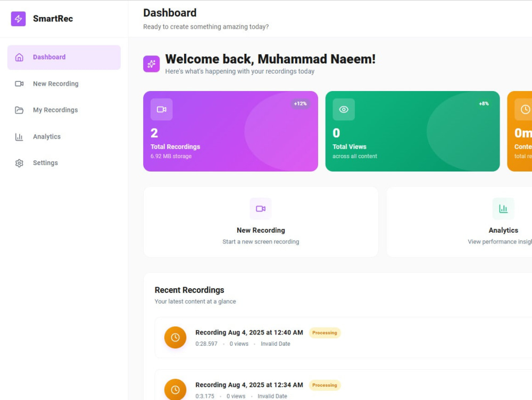
Task: Click Processing badge on 12:40 AM recording
Action: coord(325,333)
